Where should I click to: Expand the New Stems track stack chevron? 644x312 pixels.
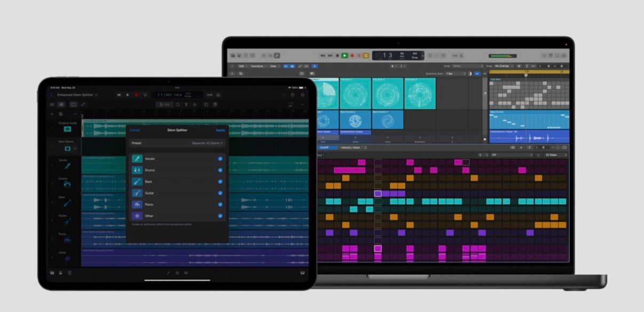pyautogui.click(x=75, y=149)
